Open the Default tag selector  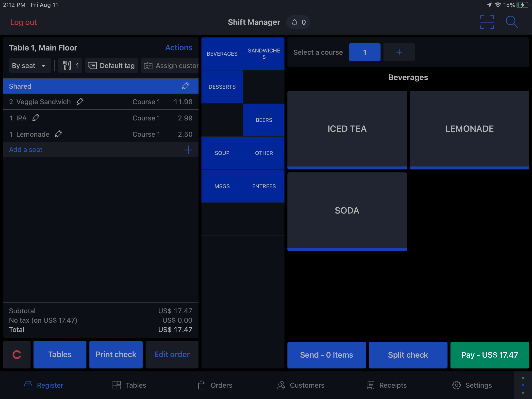[x=111, y=66]
